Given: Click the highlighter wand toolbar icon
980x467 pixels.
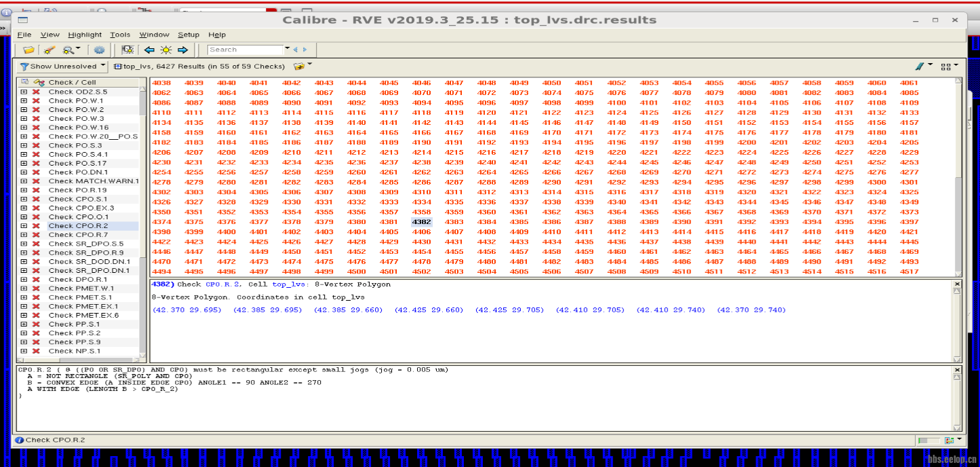Looking at the screenshot, I should pos(49,50).
